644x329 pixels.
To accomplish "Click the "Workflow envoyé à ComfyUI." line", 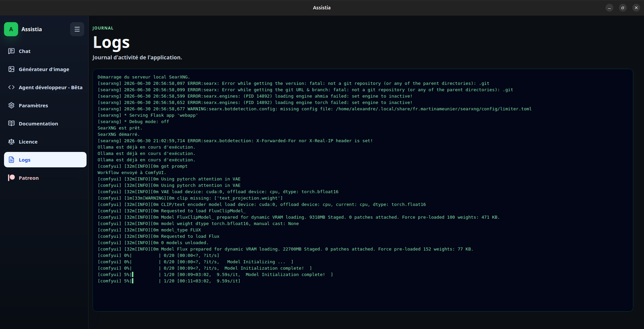I will 132,173.
